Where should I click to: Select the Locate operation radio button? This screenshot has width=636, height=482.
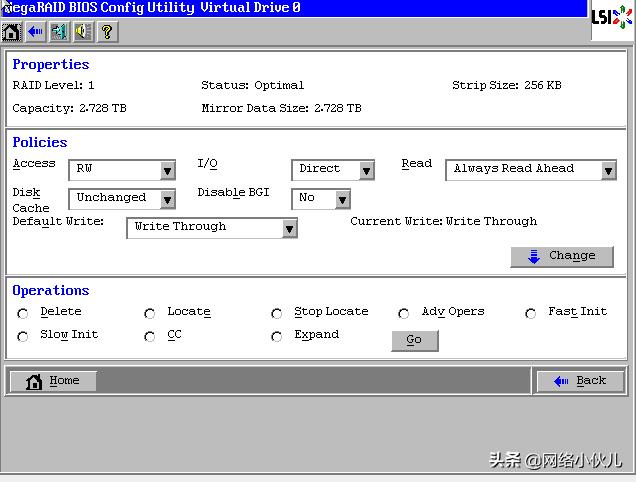coord(150,313)
